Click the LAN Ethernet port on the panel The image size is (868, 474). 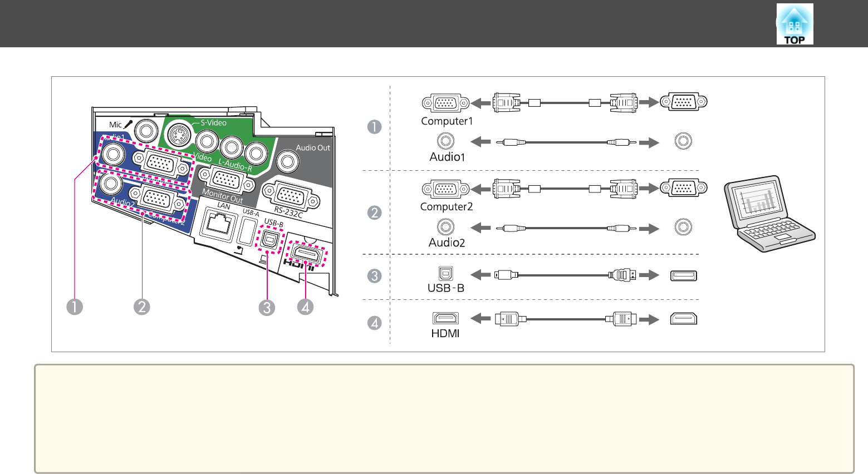[218, 224]
